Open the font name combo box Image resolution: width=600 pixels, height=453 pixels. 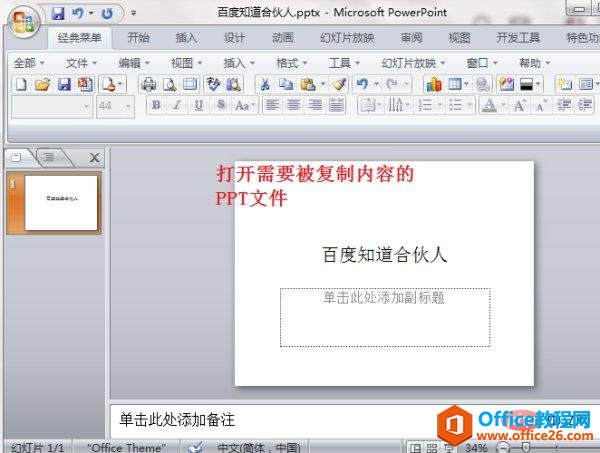click(x=52, y=106)
